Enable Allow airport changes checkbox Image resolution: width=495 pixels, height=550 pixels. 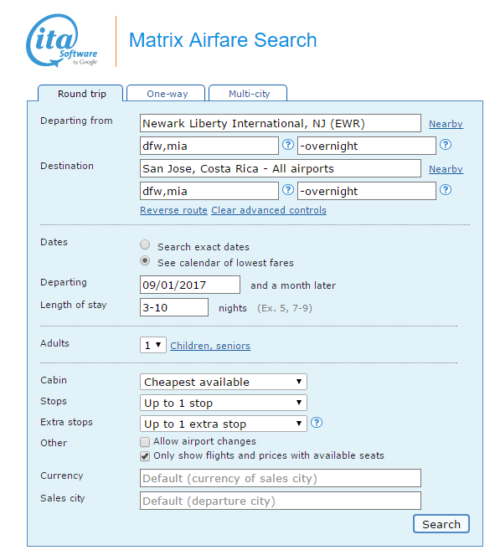click(x=145, y=442)
